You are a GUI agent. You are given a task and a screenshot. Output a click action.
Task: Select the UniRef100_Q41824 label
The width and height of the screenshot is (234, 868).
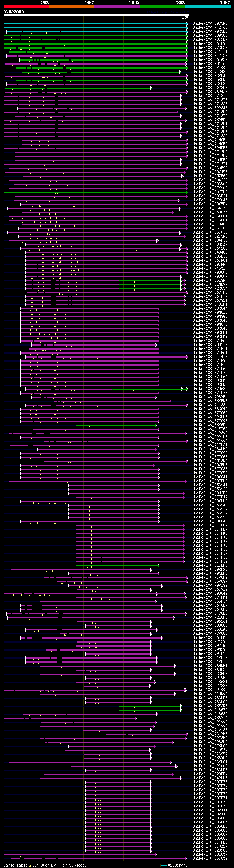tap(210, 405)
